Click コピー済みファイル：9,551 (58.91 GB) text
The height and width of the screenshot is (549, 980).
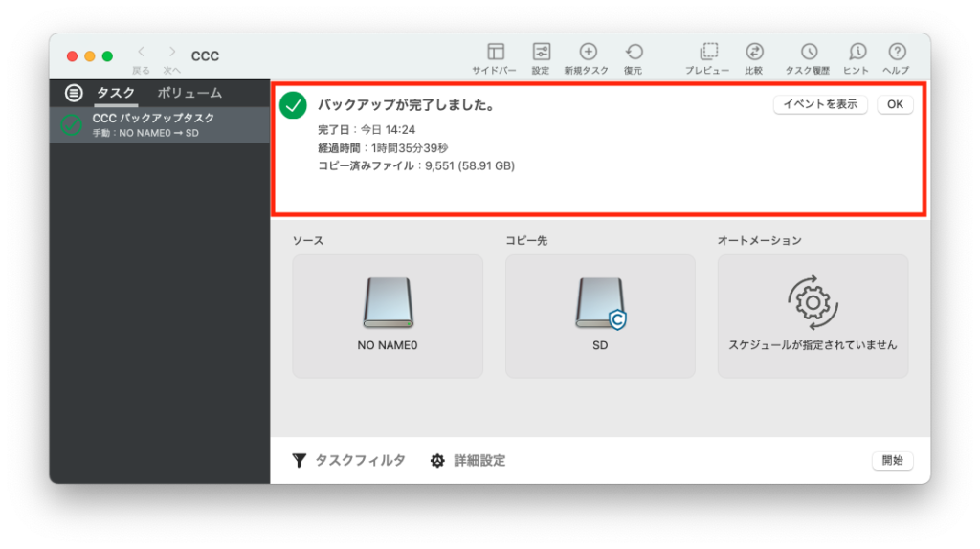(x=416, y=166)
